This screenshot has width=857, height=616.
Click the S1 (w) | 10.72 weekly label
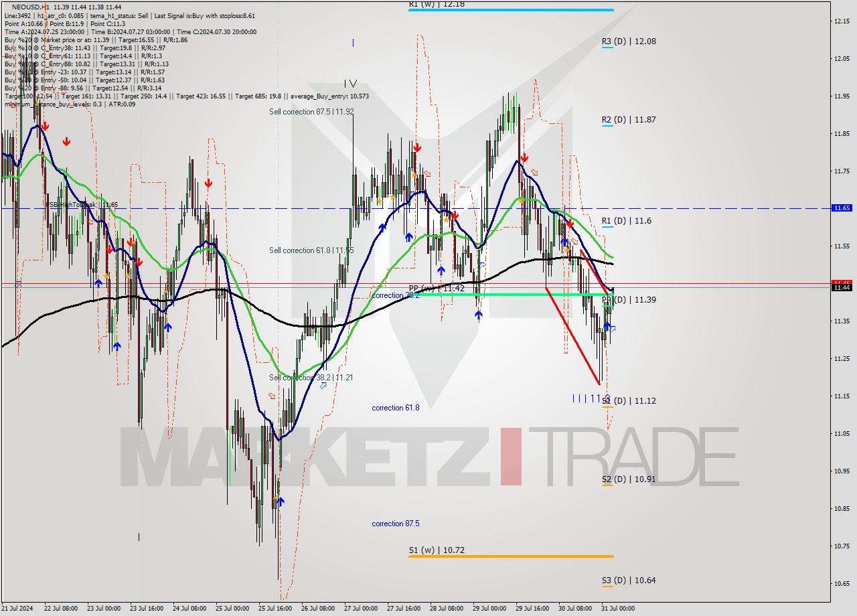(437, 550)
